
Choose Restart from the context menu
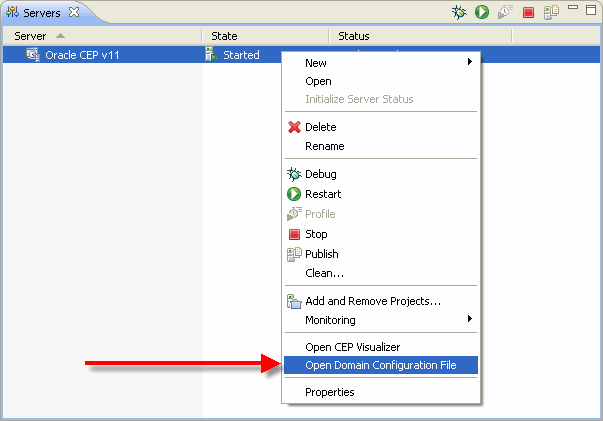(381, 194)
